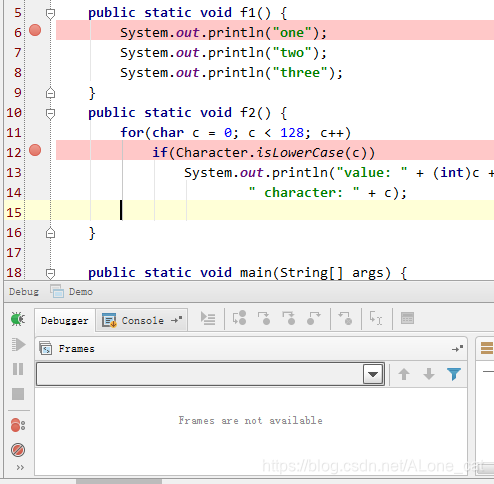Mute breakpoints icon

[18, 450]
